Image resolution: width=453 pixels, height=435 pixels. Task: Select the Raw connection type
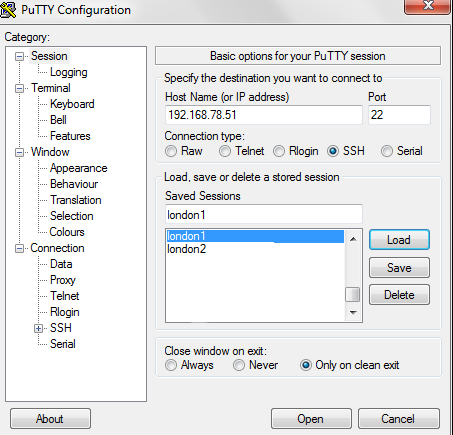click(x=171, y=151)
